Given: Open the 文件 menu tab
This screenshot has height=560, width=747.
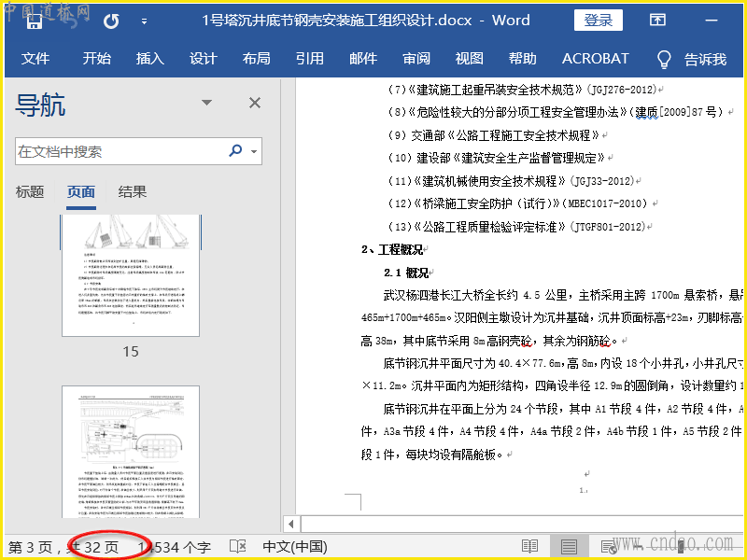Looking at the screenshot, I should click(x=35, y=58).
